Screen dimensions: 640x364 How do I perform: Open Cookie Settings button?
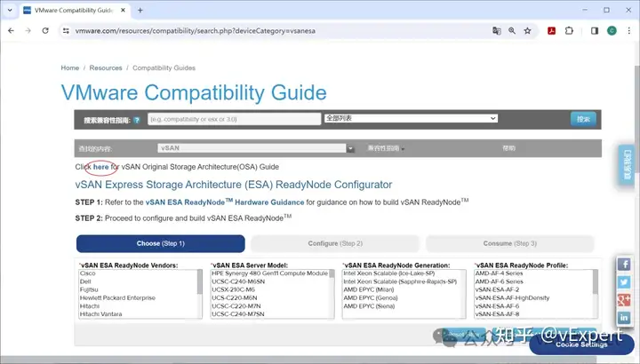click(x=581, y=344)
